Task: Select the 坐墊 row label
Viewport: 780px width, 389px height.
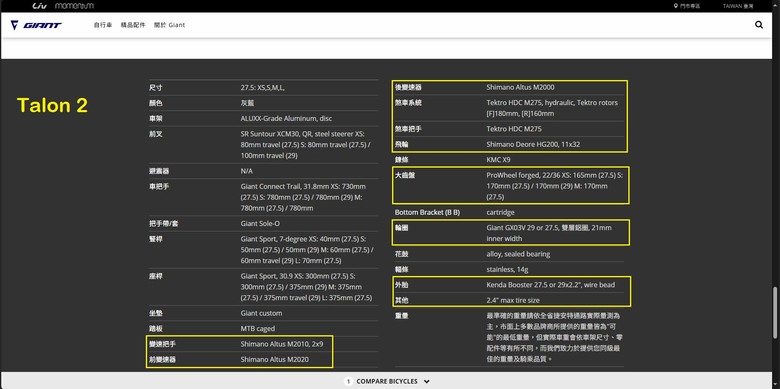Action: point(155,313)
